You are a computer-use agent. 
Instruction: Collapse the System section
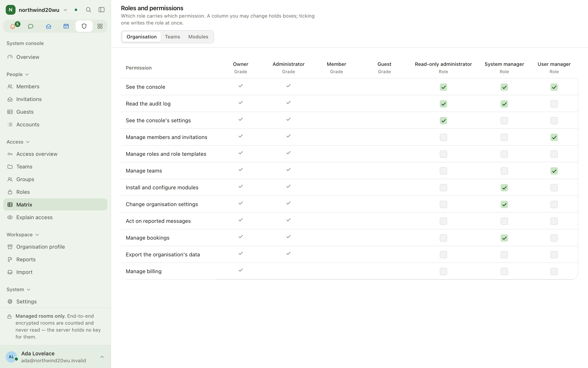(19, 289)
